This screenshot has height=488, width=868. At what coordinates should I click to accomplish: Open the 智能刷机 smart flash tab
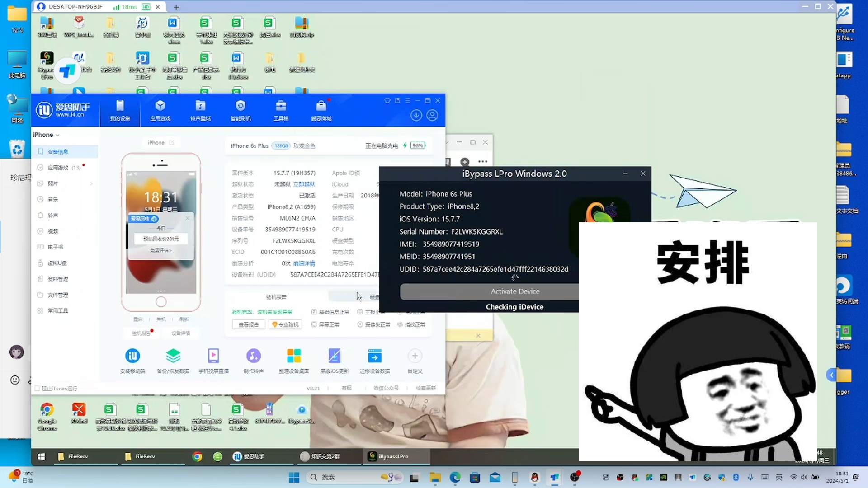pyautogui.click(x=241, y=110)
